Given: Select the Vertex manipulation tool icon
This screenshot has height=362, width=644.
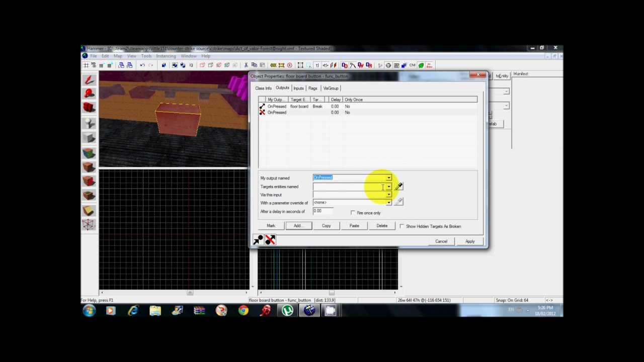Looking at the screenshot, I should [89, 225].
